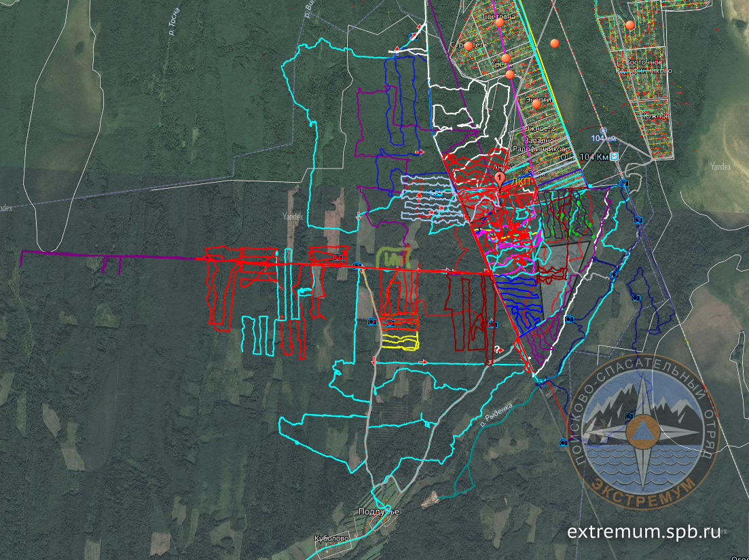Open camera icon at the Рыденка river crossing
Screen dimensions: 749x560
(x=541, y=382)
